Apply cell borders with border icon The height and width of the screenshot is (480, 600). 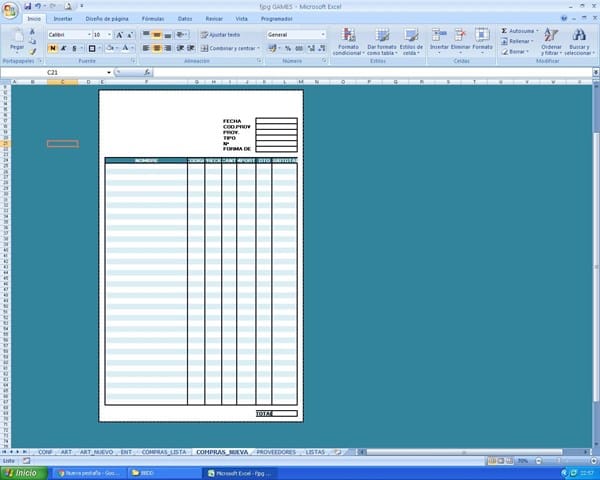pyautogui.click(x=92, y=48)
